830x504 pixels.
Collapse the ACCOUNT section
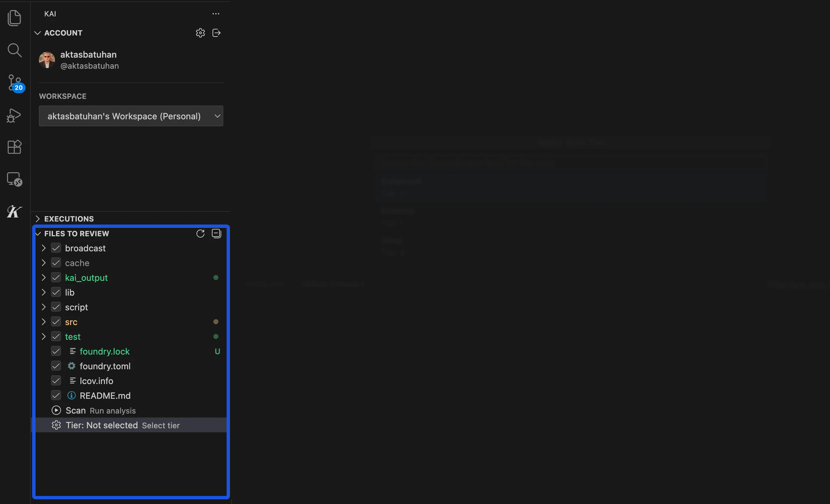point(38,33)
